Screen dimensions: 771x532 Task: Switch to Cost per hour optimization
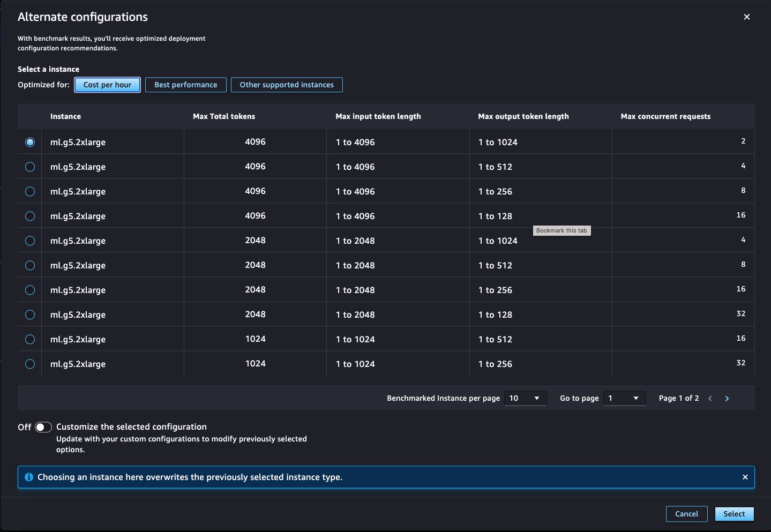(107, 85)
